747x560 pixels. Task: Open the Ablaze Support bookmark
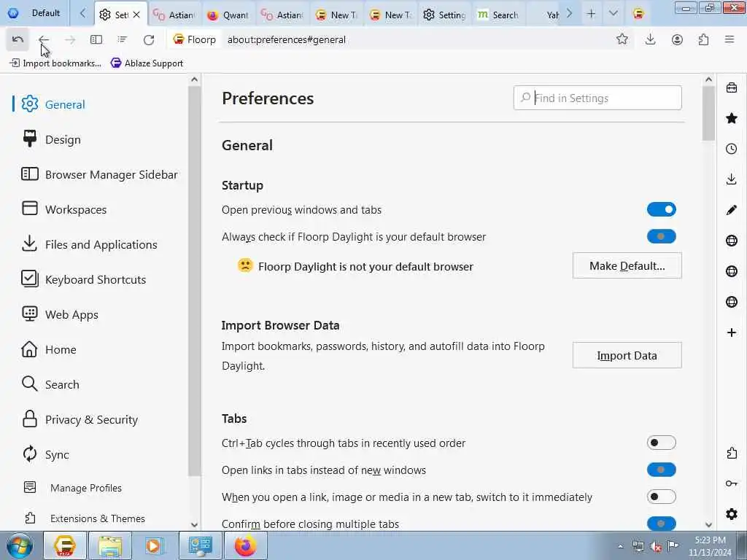(147, 63)
